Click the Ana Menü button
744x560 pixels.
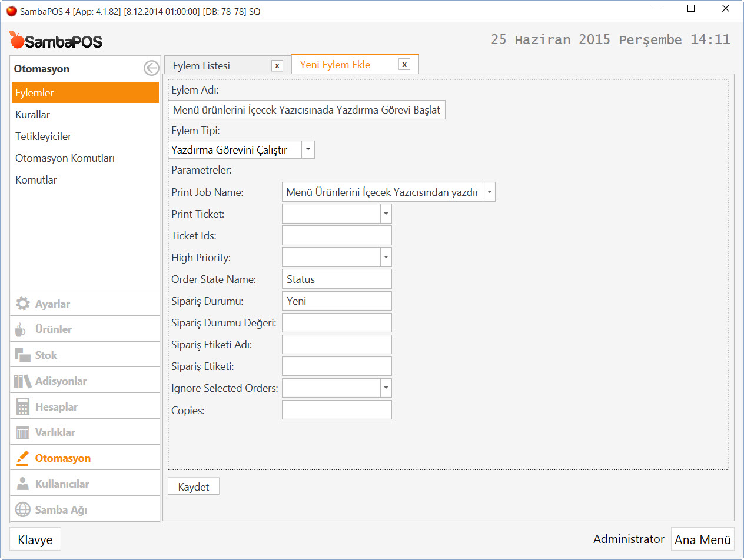tap(702, 539)
